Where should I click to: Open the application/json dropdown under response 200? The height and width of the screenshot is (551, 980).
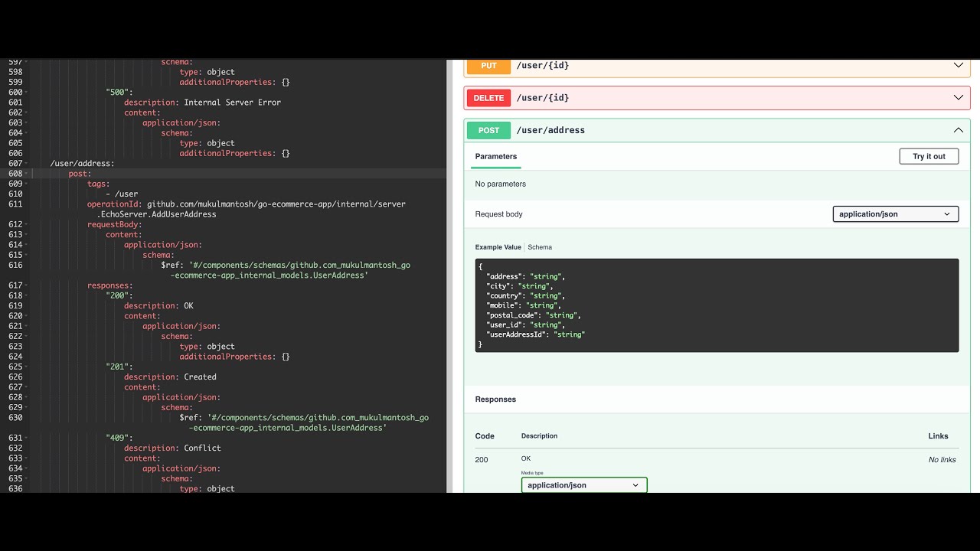tap(583, 484)
